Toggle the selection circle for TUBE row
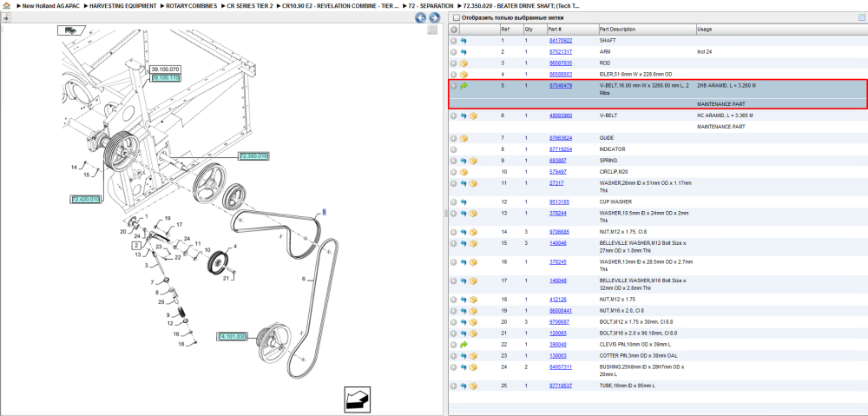The image size is (868, 416). point(453,386)
